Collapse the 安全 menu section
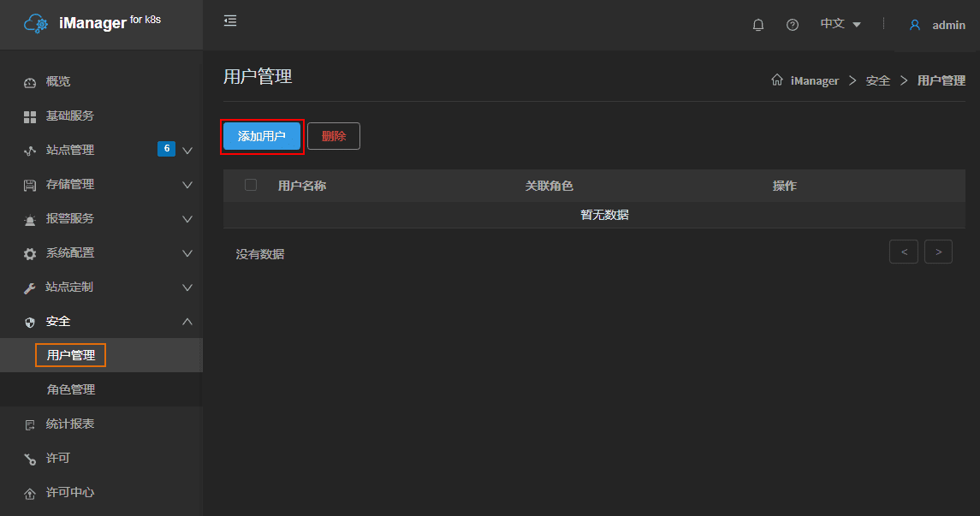Viewport: 980px width, 516px height. point(187,322)
